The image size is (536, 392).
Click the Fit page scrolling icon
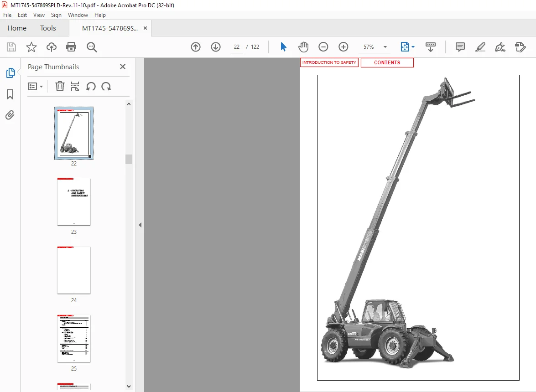[x=405, y=47]
